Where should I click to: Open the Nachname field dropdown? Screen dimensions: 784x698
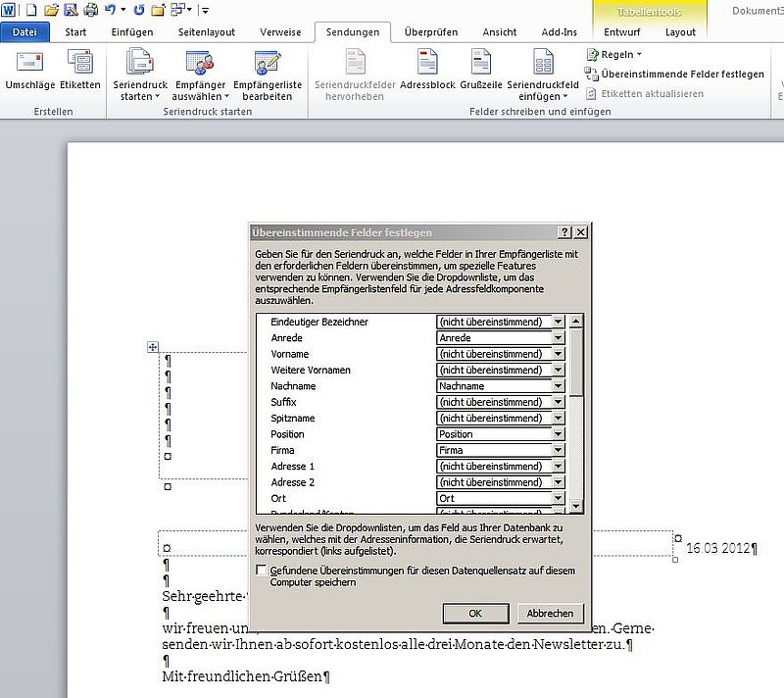pyautogui.click(x=558, y=385)
